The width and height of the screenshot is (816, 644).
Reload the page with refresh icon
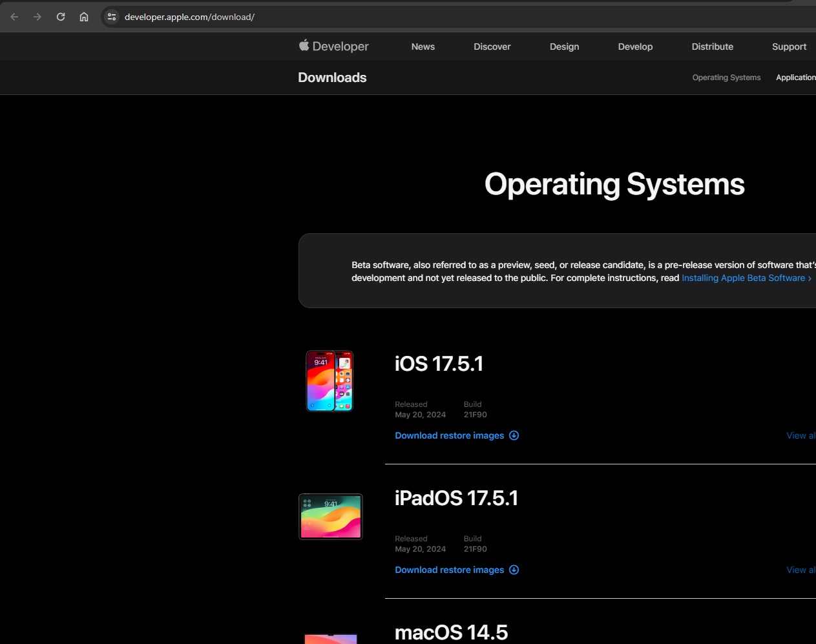click(61, 17)
